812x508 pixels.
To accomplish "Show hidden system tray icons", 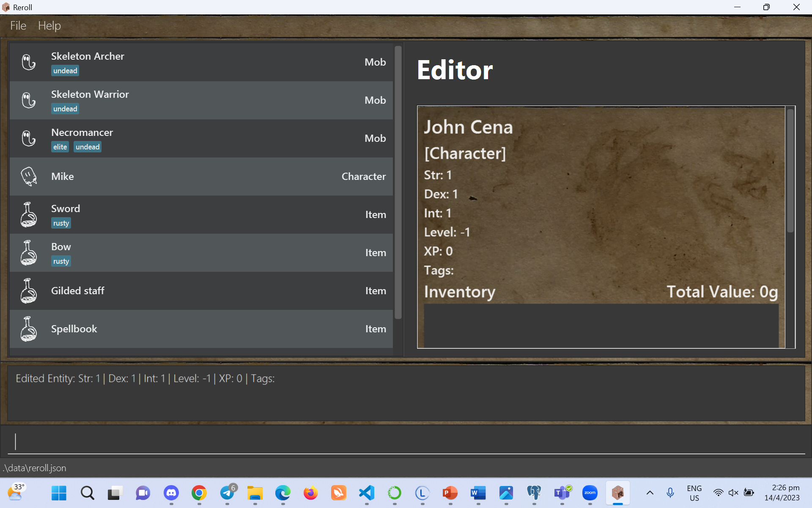I will pos(650,493).
